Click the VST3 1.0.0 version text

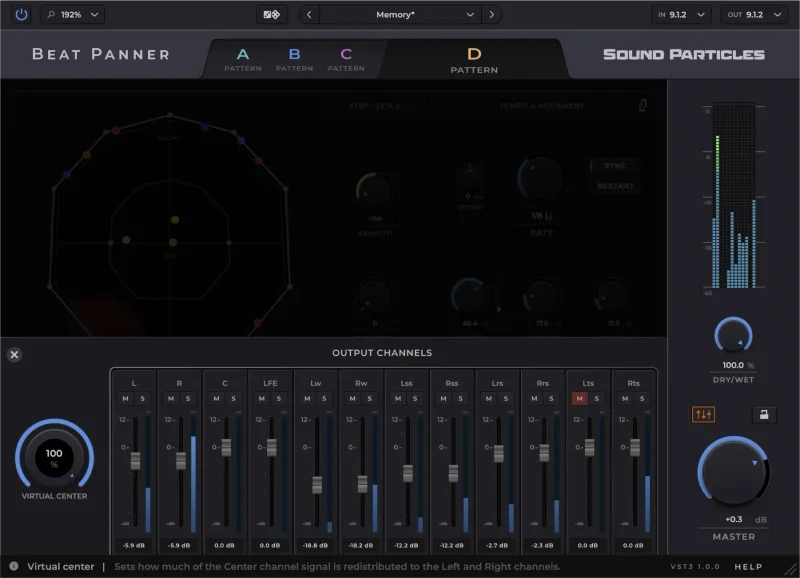(x=695, y=566)
